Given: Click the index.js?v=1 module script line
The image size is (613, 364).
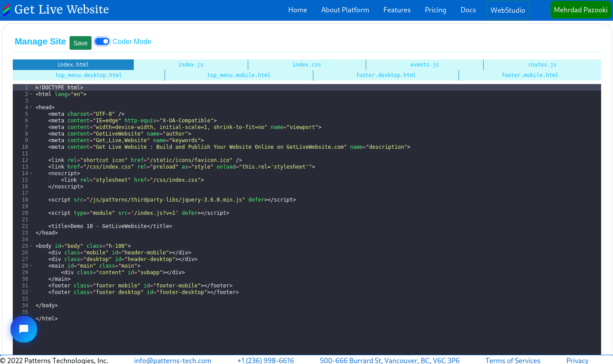Looking at the screenshot, I should click(139, 213).
